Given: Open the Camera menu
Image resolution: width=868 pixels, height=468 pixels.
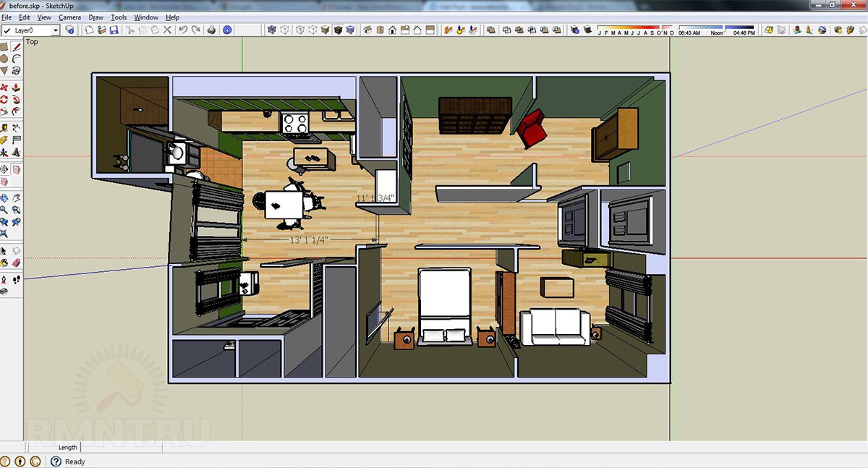Looking at the screenshot, I should [x=69, y=17].
